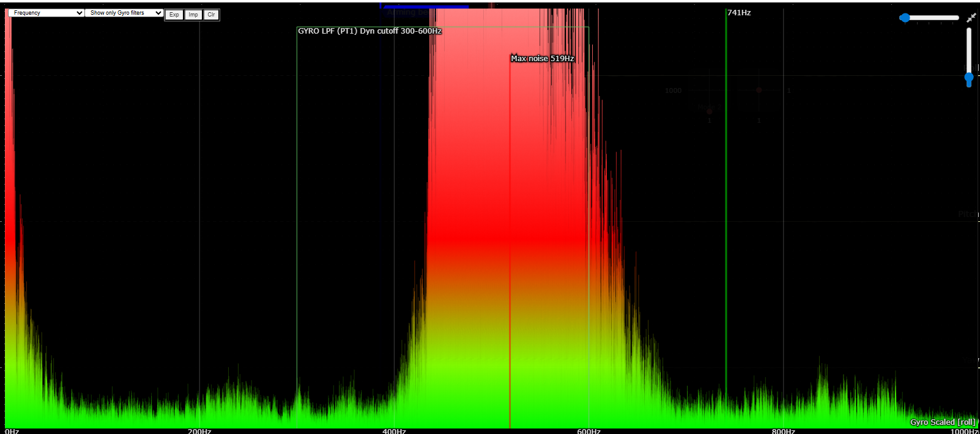Image resolution: width=980 pixels, height=434 pixels.
Task: Open the Frequency spectrum type dropdown
Action: (x=45, y=13)
